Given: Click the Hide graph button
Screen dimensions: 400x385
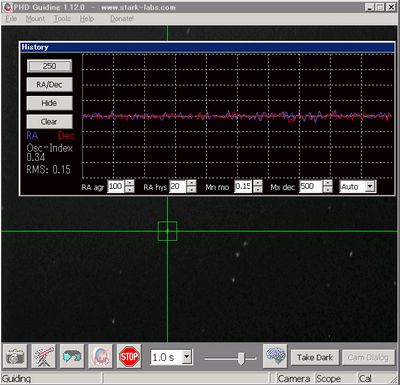Looking at the screenshot, I should (x=49, y=103).
